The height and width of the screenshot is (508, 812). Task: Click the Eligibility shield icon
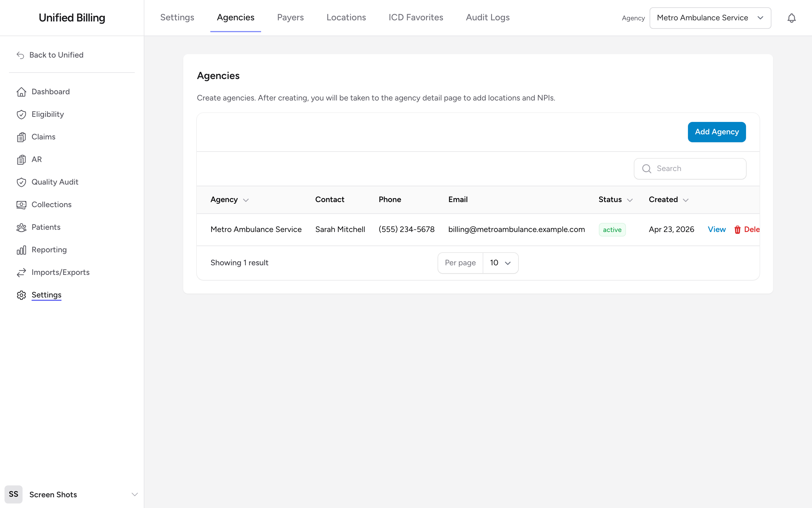tap(21, 114)
